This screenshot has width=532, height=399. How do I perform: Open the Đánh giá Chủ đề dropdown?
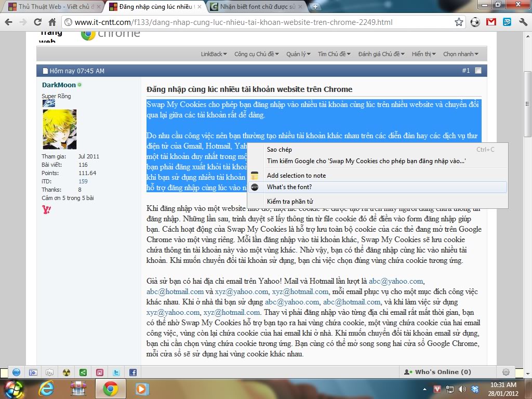pyautogui.click(x=381, y=54)
